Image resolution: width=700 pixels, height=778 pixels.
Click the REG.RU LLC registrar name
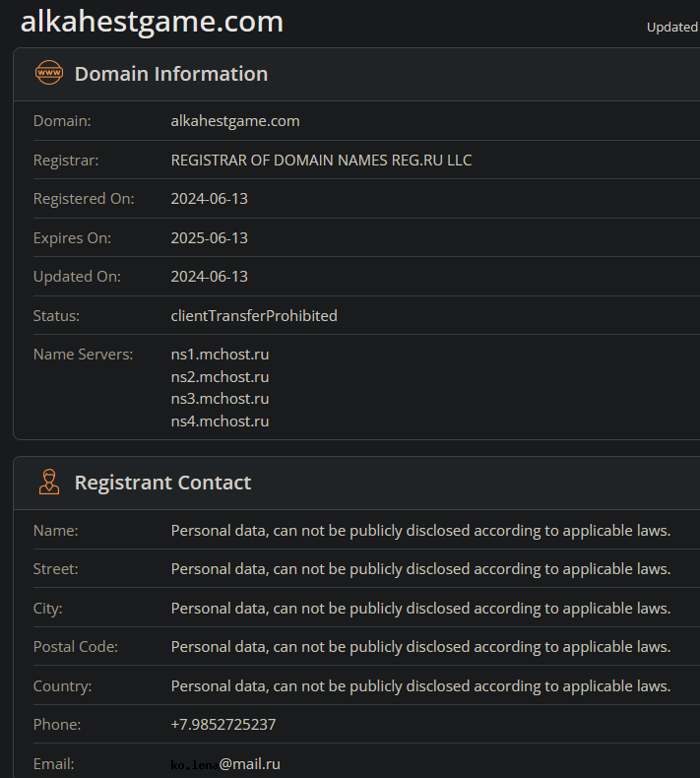[x=321, y=160]
